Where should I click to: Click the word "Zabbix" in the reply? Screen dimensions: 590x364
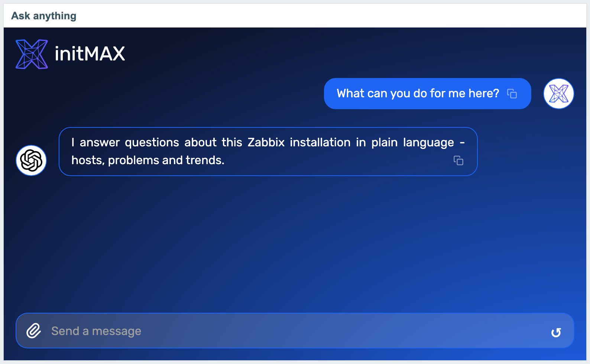266,142
